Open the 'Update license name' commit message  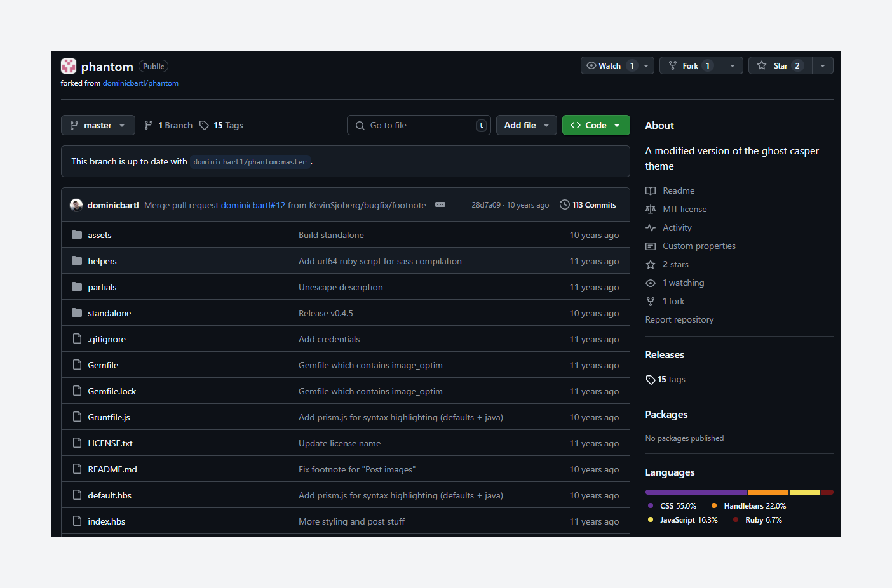click(x=340, y=443)
